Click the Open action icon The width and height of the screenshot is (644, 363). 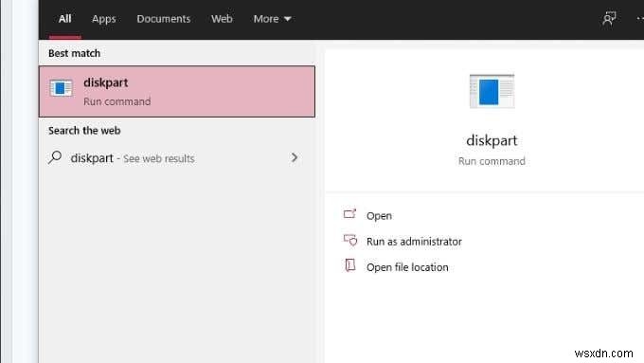(x=349, y=214)
